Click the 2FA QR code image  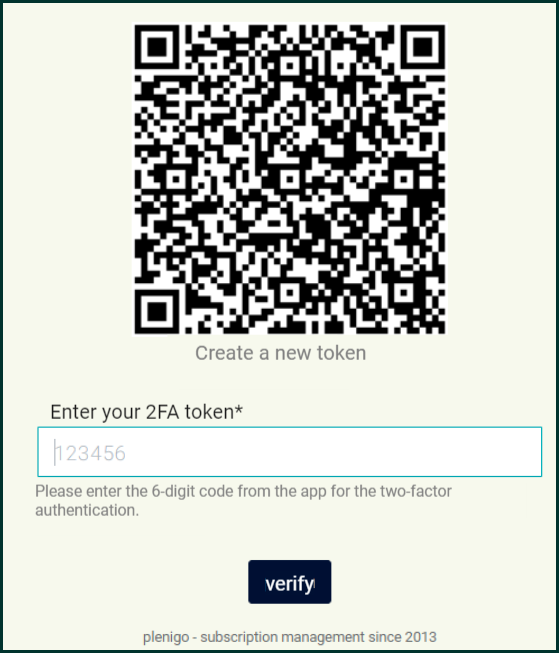click(x=290, y=179)
